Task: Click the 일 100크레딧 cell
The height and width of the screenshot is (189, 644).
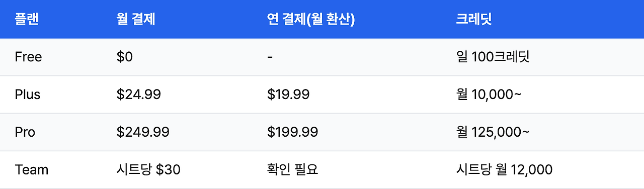Action: 493,57
